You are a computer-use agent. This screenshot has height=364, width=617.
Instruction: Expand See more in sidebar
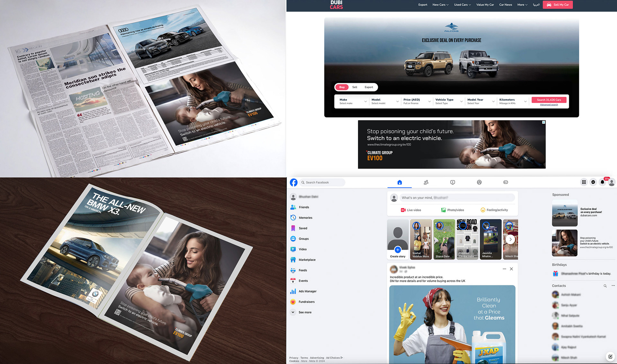coord(305,312)
